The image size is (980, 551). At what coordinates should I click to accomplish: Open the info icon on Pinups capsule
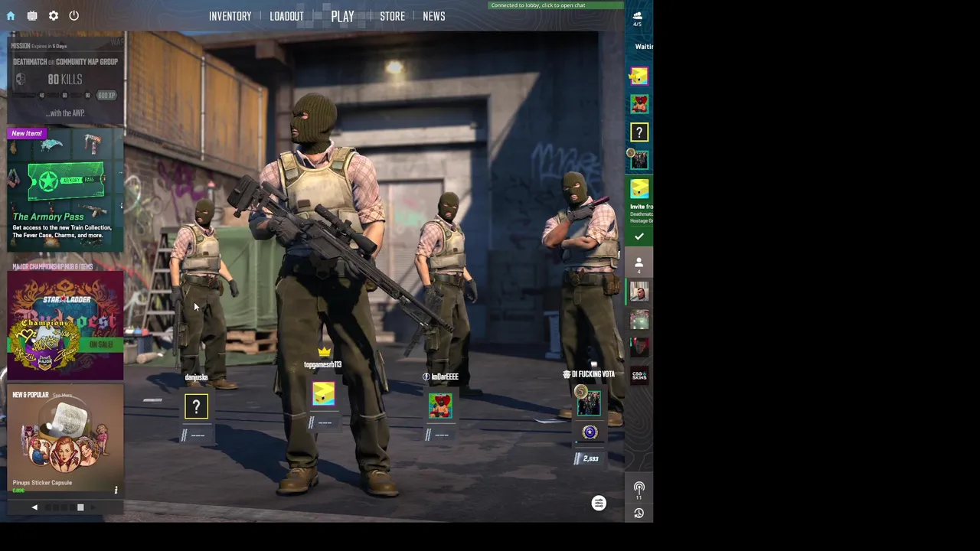[116, 490]
